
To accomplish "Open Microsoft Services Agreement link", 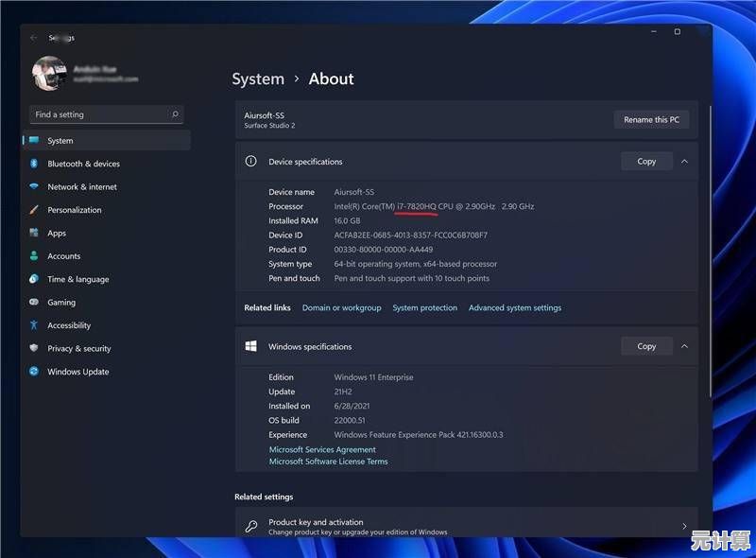I will click(x=322, y=450).
